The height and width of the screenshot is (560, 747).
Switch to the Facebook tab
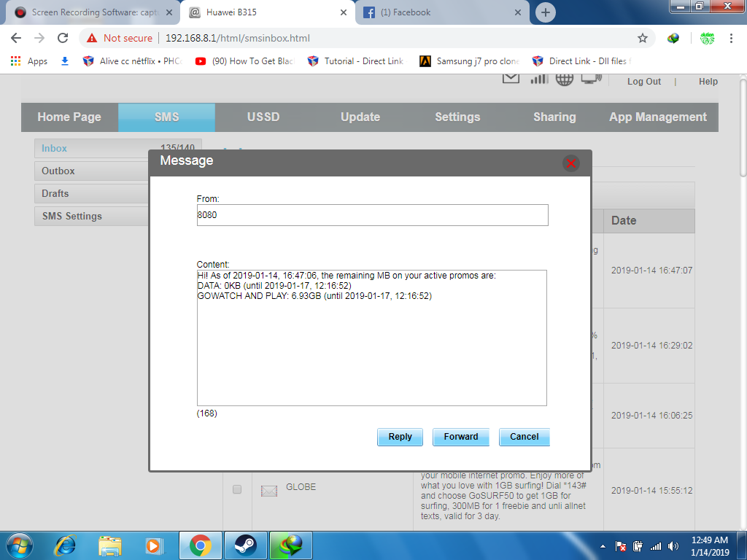pos(442,12)
